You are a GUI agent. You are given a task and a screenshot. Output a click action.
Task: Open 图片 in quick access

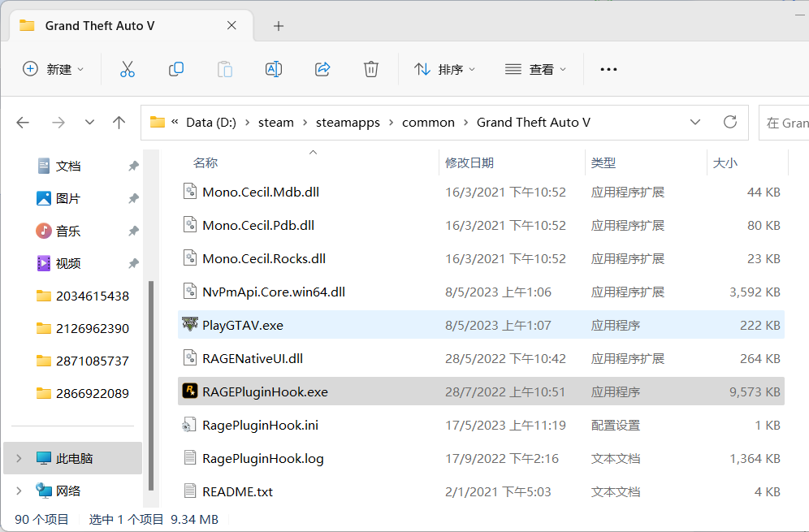(x=68, y=199)
